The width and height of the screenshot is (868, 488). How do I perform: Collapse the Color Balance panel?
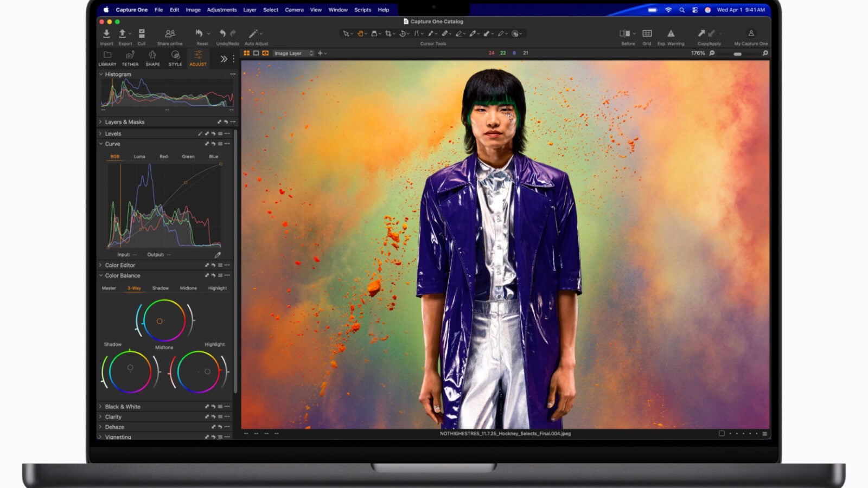[x=100, y=275]
